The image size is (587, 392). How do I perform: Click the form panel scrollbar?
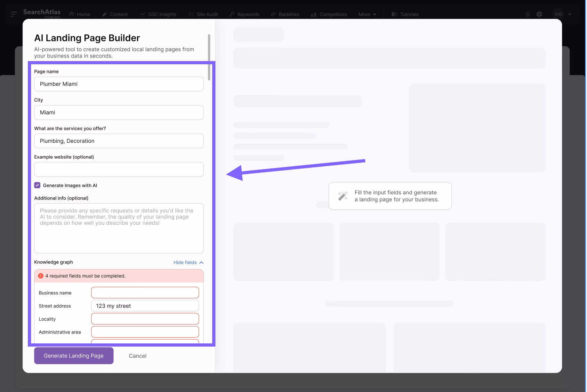209,58
